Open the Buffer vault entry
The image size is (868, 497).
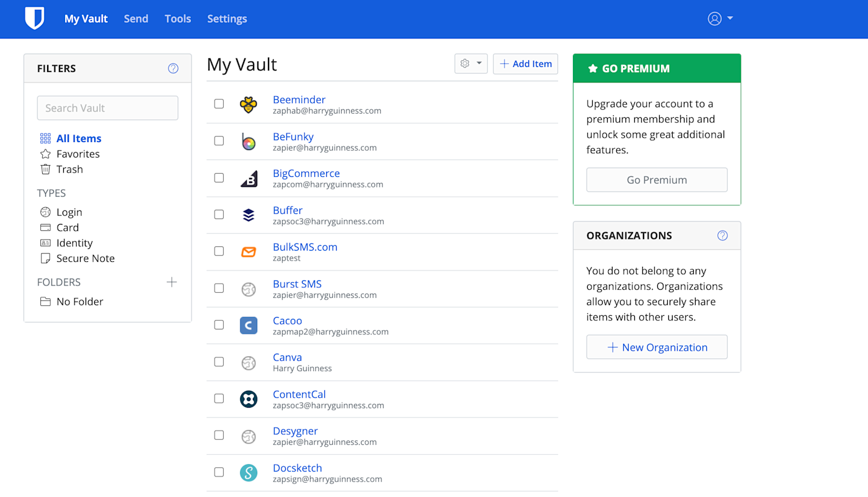(x=288, y=210)
